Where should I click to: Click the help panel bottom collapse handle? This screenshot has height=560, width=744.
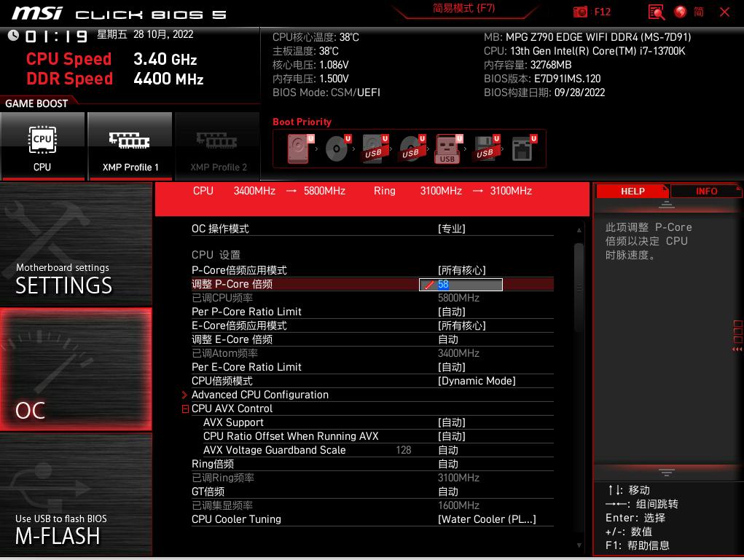click(666, 473)
